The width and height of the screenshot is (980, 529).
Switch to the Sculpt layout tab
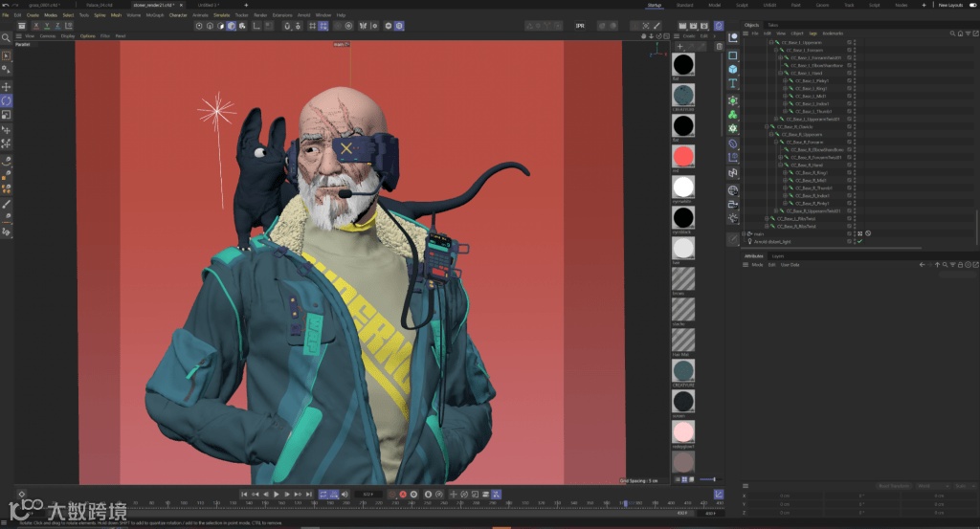tap(742, 5)
